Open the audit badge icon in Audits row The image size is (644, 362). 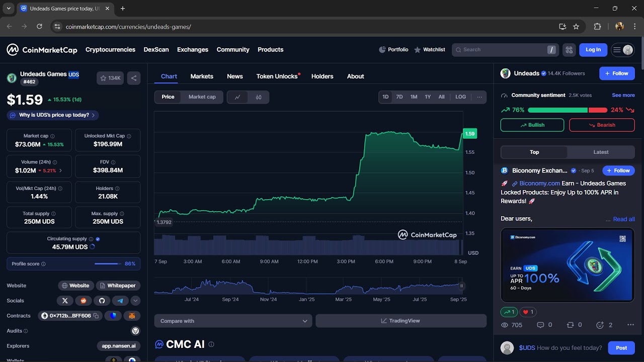[x=135, y=331]
